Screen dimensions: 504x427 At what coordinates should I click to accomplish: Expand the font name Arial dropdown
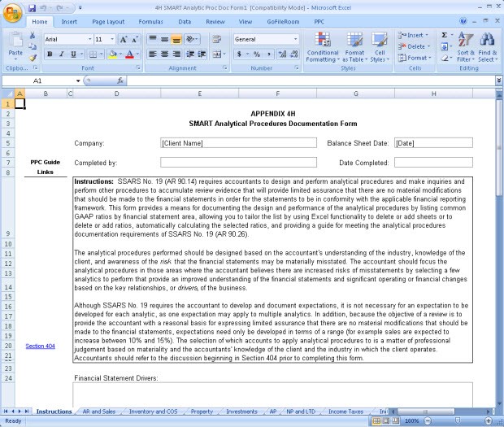(89, 39)
